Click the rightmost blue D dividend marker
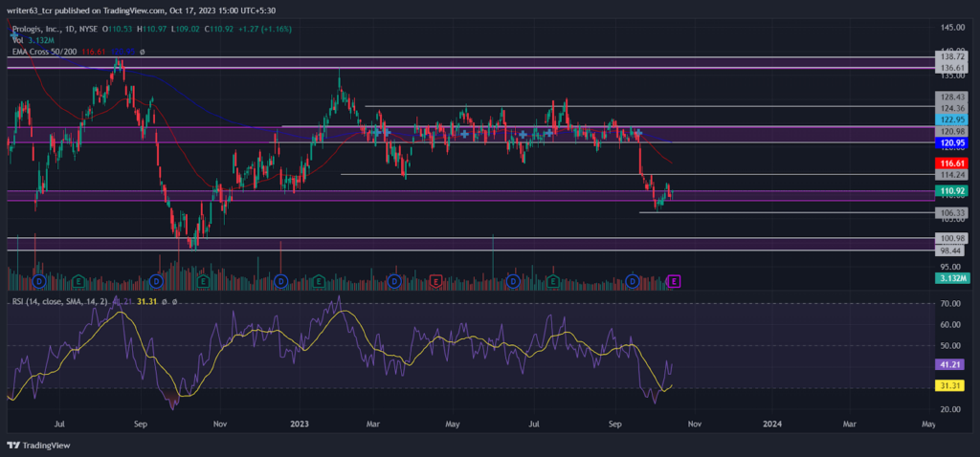Image resolution: width=980 pixels, height=457 pixels. (633, 282)
